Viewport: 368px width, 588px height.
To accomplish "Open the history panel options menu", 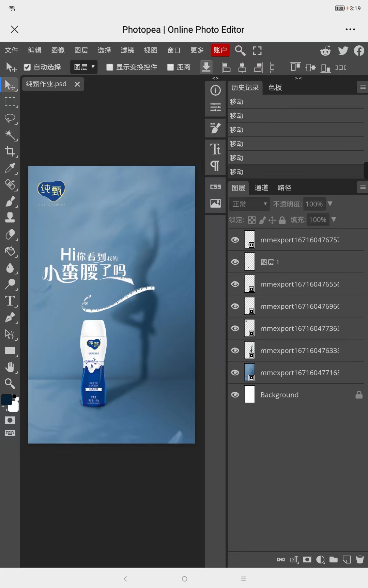I will 363,87.
